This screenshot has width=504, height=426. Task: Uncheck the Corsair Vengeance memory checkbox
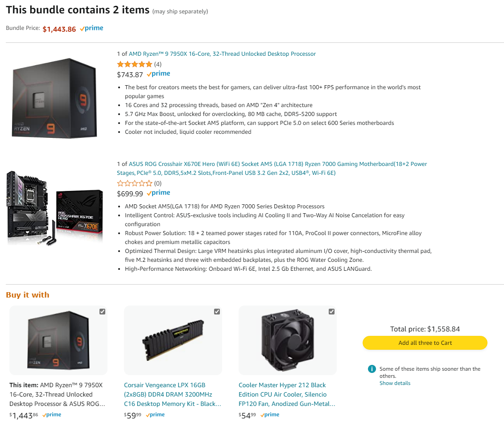(x=217, y=311)
